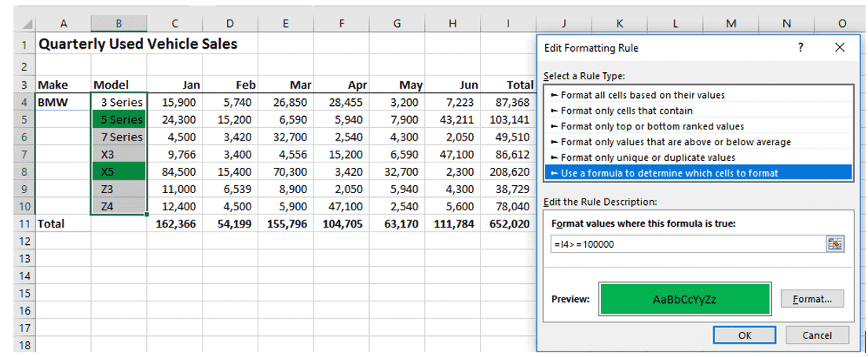Click the 'Make' header cell
Screen dimensions: 868x357
pos(63,85)
